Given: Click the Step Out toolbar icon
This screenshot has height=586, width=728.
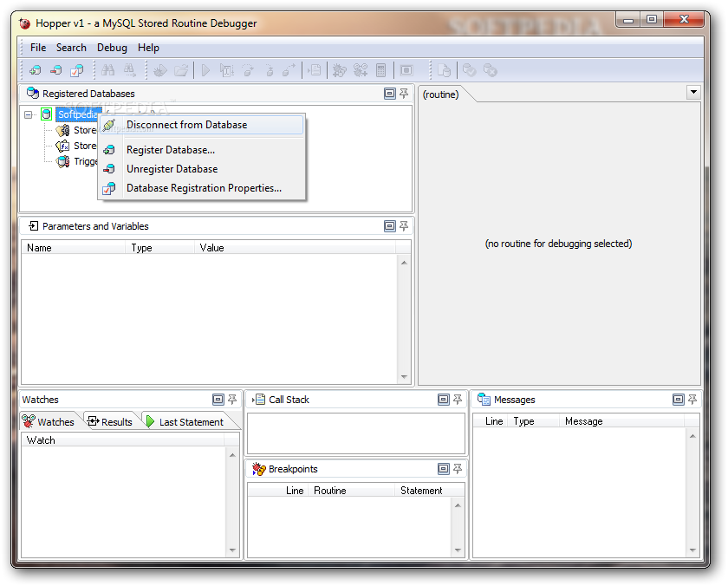Looking at the screenshot, I should 289,70.
